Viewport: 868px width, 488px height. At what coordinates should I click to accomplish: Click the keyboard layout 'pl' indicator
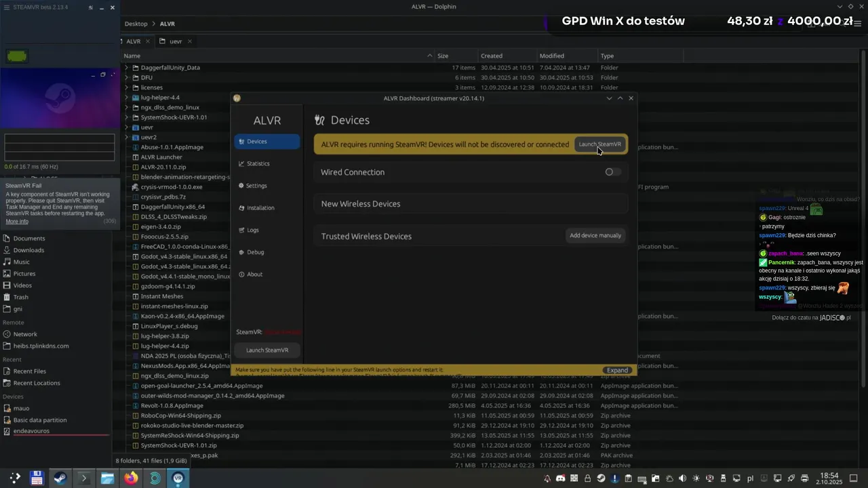pos(750,479)
